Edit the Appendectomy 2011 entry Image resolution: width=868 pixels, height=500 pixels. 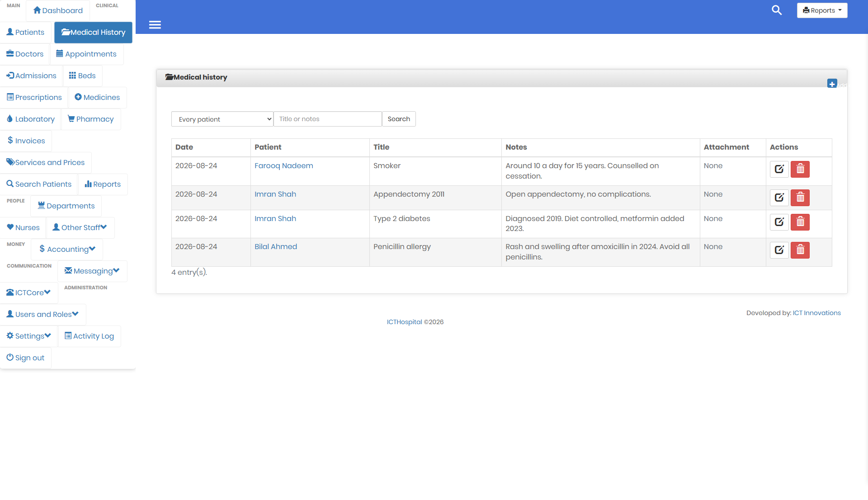click(x=779, y=198)
